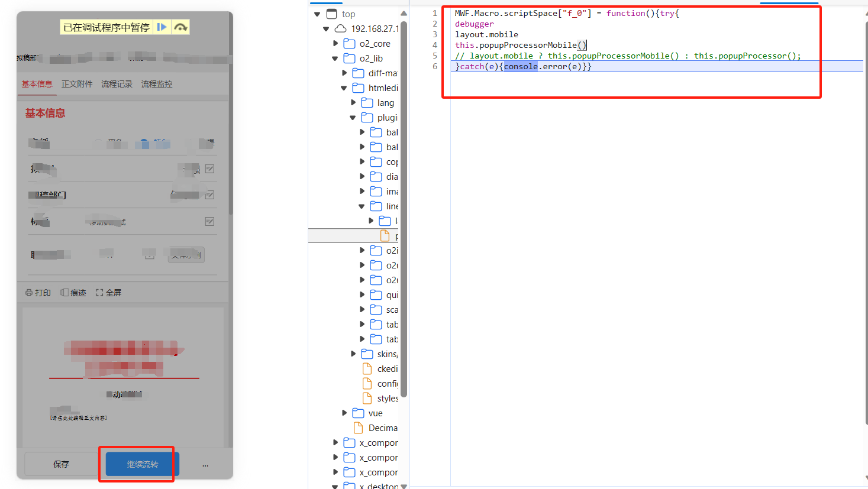The height and width of the screenshot is (489, 868).
Task: Expand the vue folder
Action: (x=344, y=413)
